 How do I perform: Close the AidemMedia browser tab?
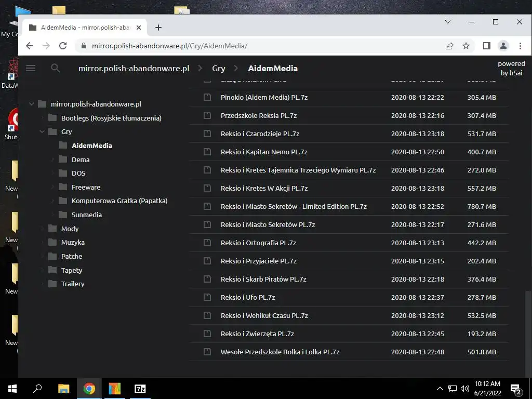pos(138,28)
